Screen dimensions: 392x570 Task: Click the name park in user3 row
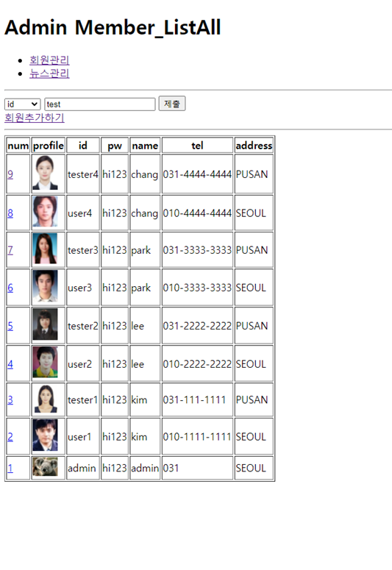(x=141, y=288)
